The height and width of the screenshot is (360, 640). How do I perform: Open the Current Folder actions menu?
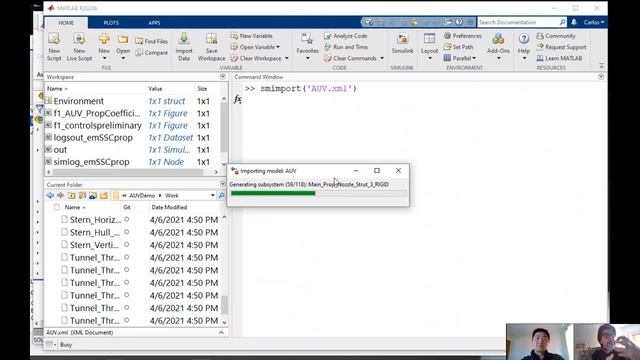223,184
